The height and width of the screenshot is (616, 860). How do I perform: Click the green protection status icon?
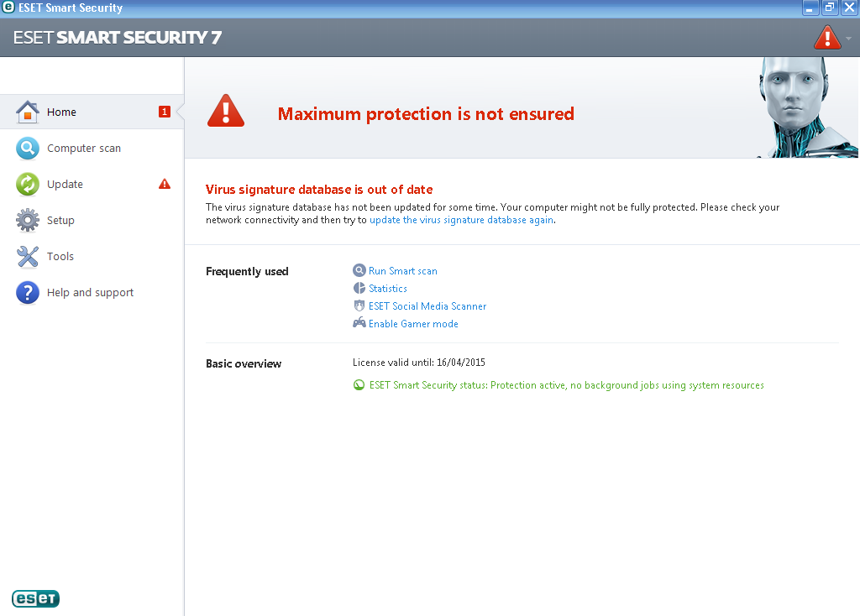[x=359, y=385]
